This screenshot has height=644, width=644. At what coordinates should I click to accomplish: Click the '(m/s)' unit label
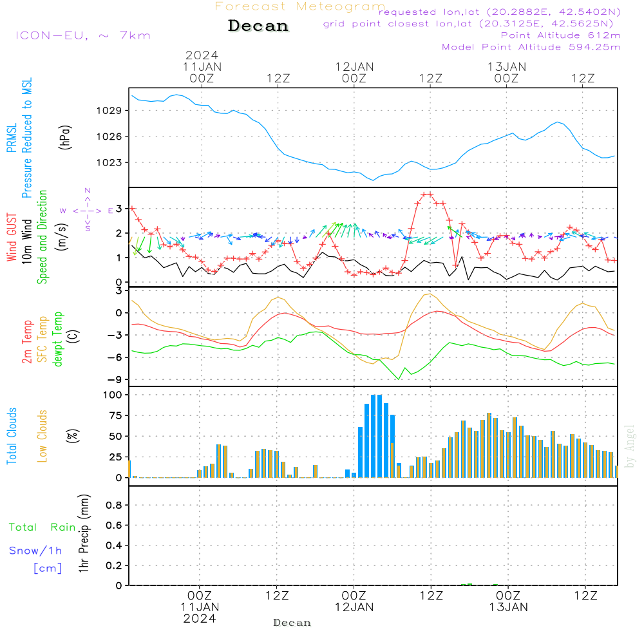click(x=62, y=237)
